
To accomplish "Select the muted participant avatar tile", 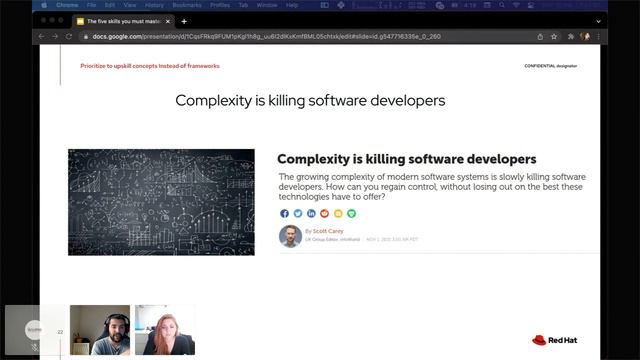I will coord(35,330).
